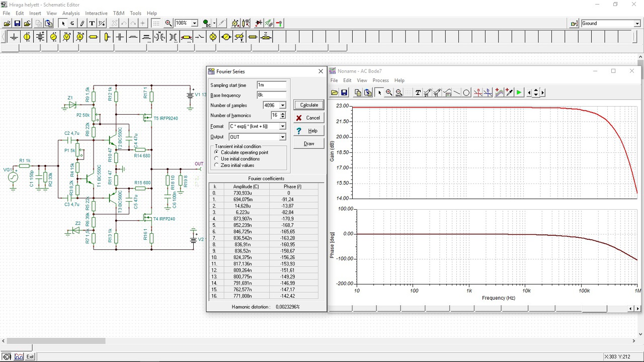Viewport: 644px width, 362px height.
Task: Click the Calculate button
Action: pos(309,105)
